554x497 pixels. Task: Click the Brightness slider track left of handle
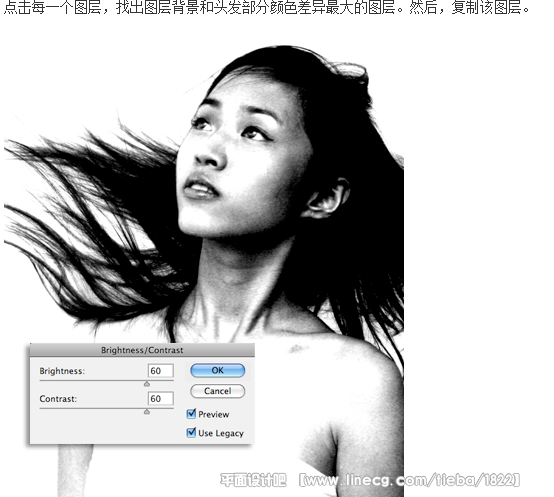coord(92,381)
